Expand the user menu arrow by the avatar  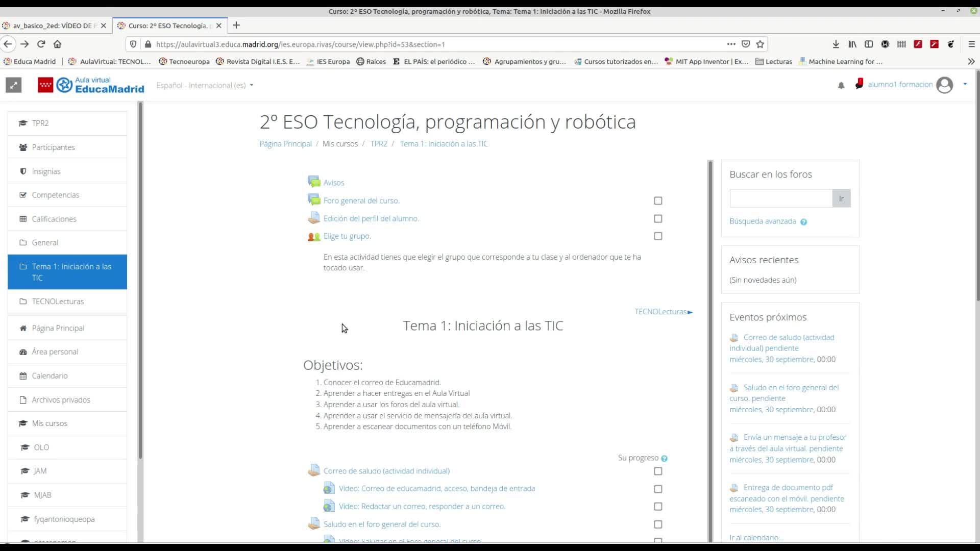[x=965, y=84]
